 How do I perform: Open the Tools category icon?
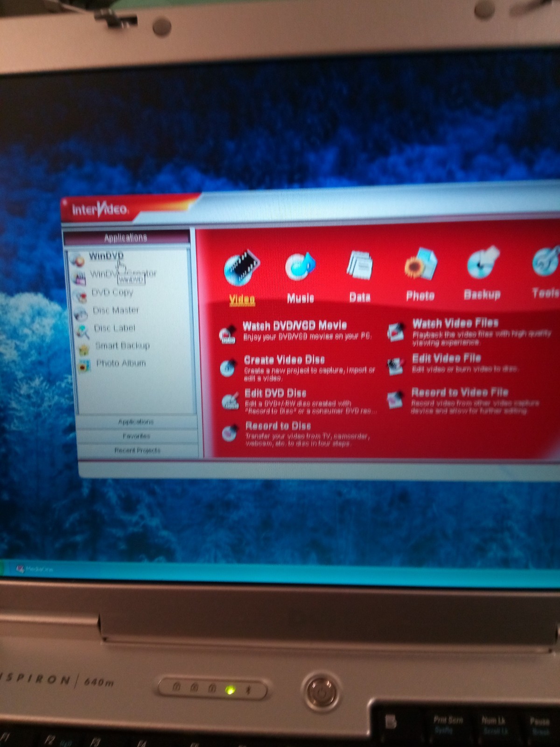pos(546,261)
